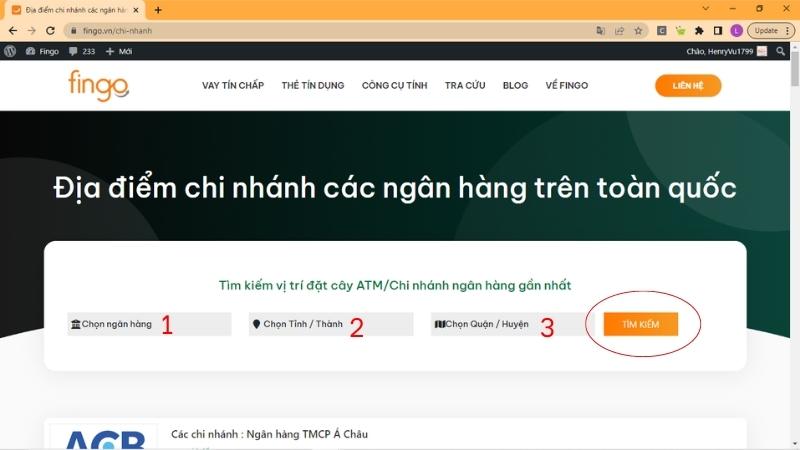The image size is (800, 450).
Task: Expand the Chọn Quận / Huyện dropdown
Action: pos(512,324)
